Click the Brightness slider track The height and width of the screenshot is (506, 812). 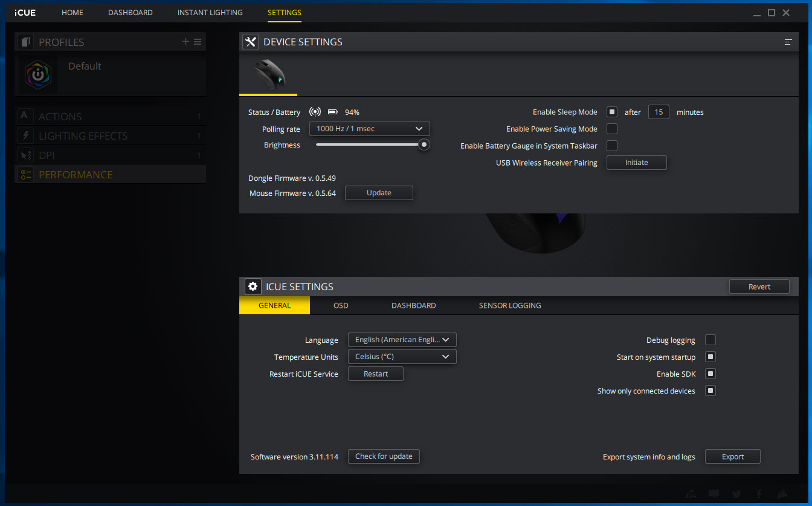coord(369,144)
